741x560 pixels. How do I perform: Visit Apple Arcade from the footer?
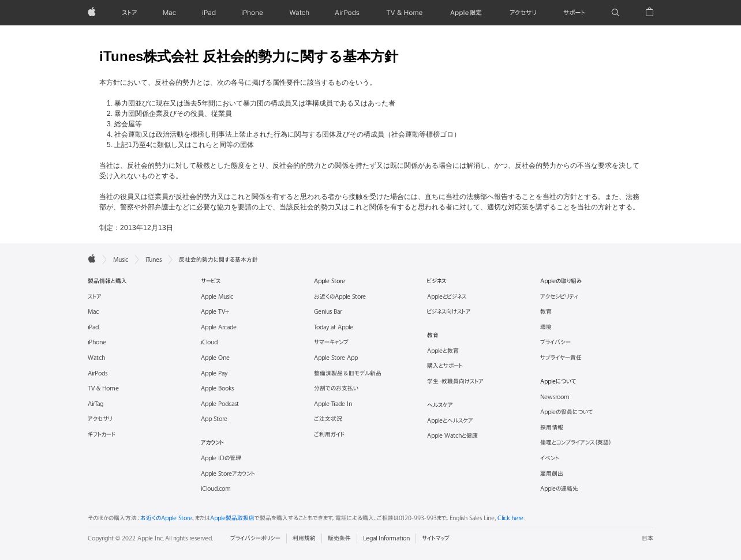click(x=219, y=327)
